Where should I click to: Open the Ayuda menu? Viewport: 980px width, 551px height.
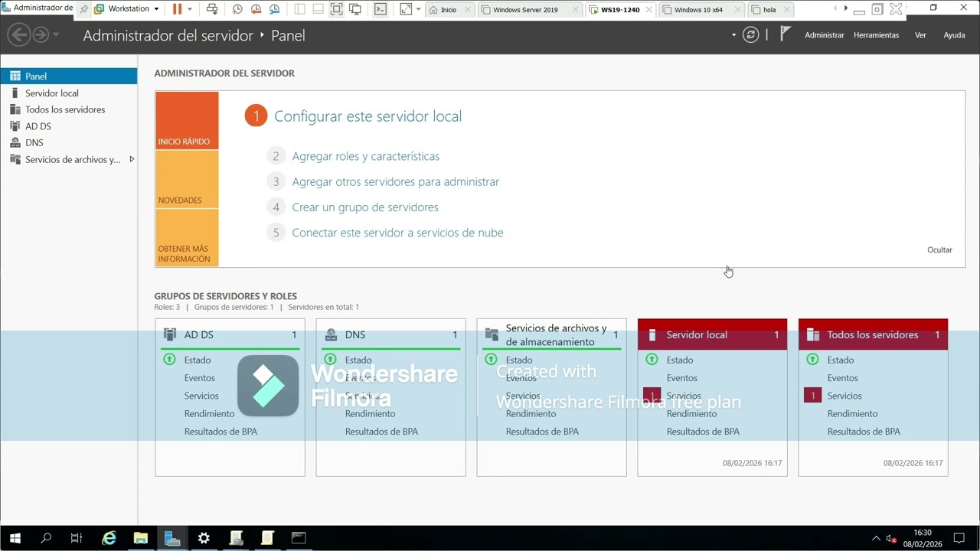(x=954, y=35)
